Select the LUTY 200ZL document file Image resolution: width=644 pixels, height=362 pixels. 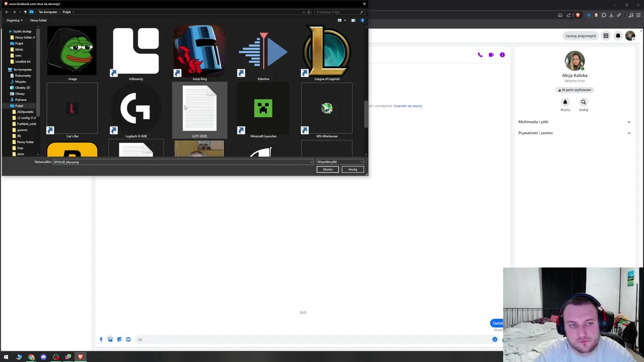click(x=199, y=111)
